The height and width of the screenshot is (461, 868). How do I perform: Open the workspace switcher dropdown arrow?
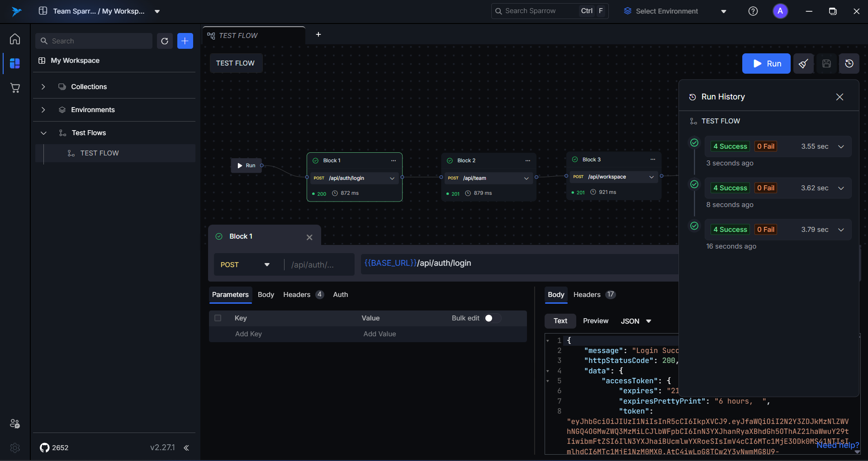pos(157,11)
